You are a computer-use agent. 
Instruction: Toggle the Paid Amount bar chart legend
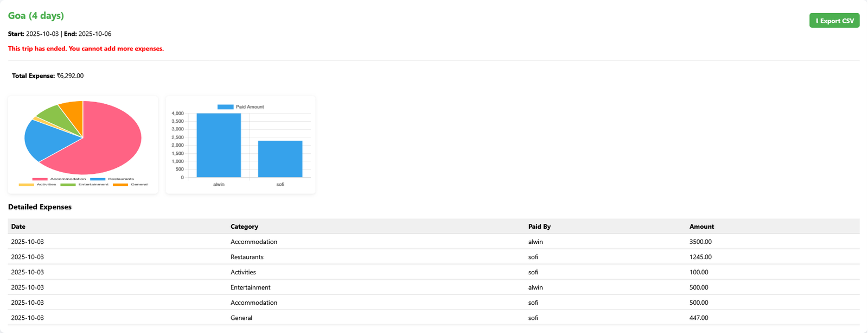240,107
